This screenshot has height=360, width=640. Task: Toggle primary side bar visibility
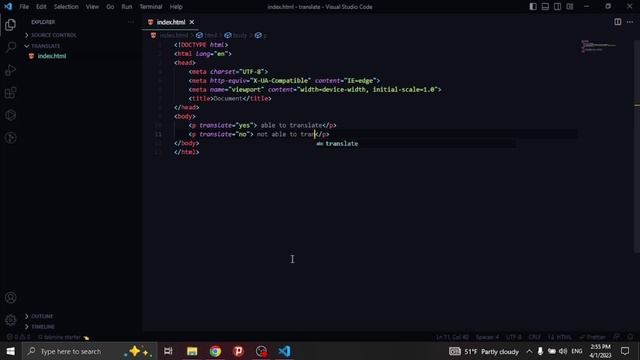pos(533,7)
